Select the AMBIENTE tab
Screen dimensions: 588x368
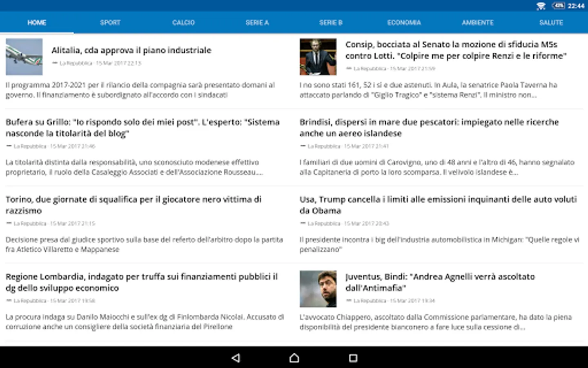click(x=478, y=22)
